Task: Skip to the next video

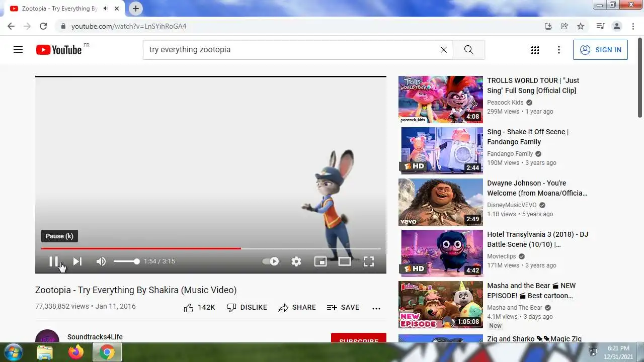Action: click(x=77, y=261)
